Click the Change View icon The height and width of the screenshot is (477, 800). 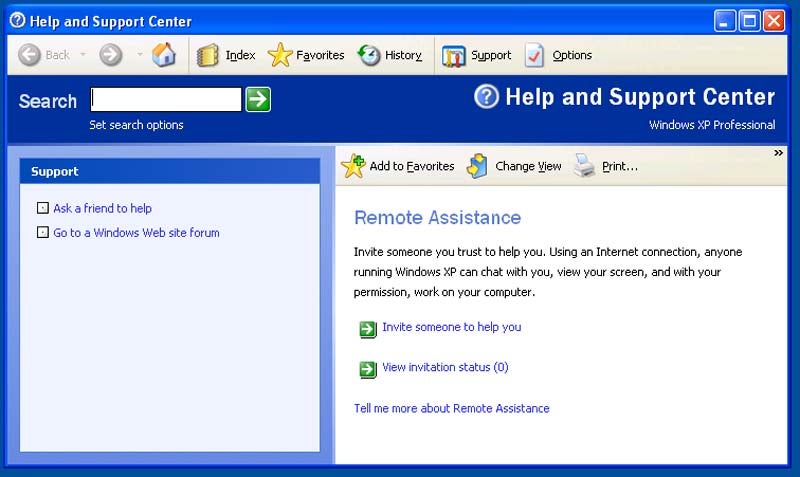coord(478,166)
